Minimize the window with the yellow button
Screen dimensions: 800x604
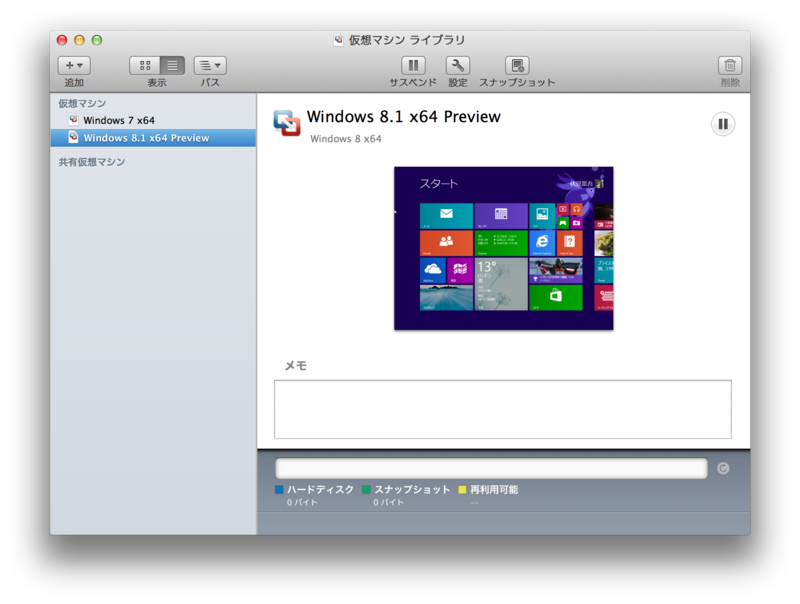[80, 40]
